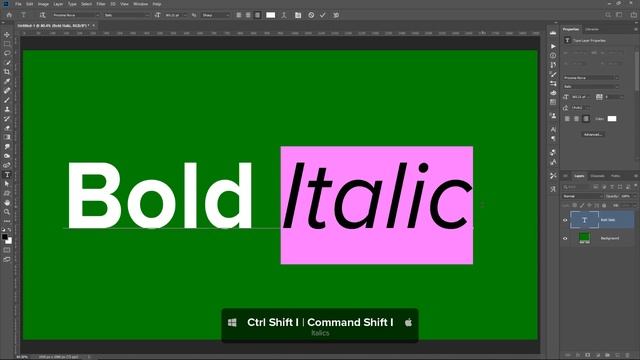
Task: Right align text in options bar
Action: click(258, 15)
